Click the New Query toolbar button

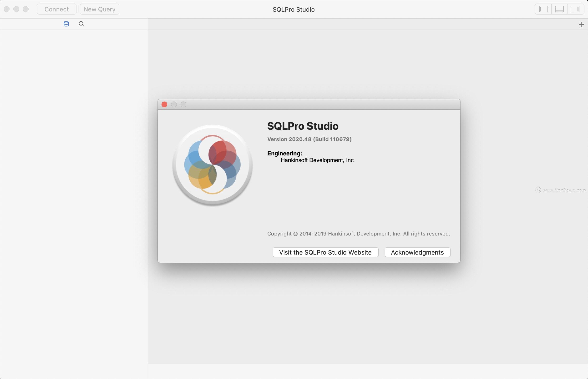99,9
